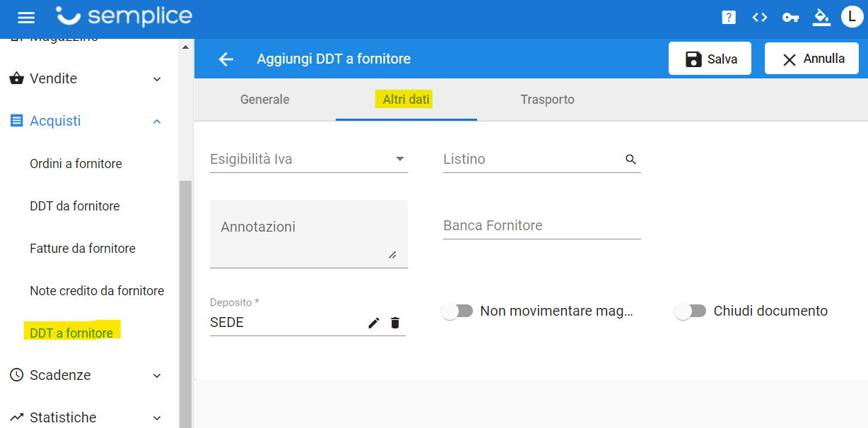Open the Esigibilità Iva dropdown
This screenshot has width=868, height=428.
click(309, 160)
